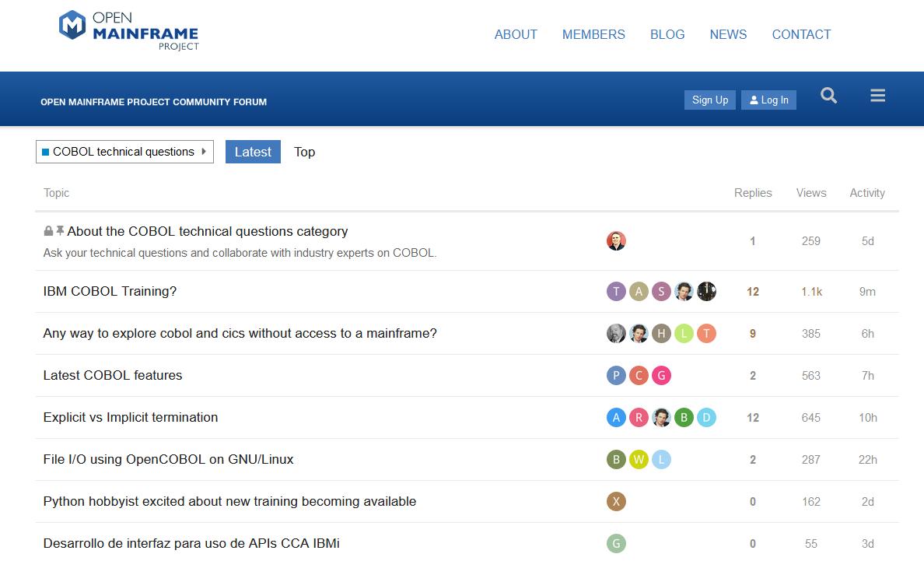Open explore cobol and cics without mainframe topic
This screenshot has height=561, width=924.
tap(240, 334)
